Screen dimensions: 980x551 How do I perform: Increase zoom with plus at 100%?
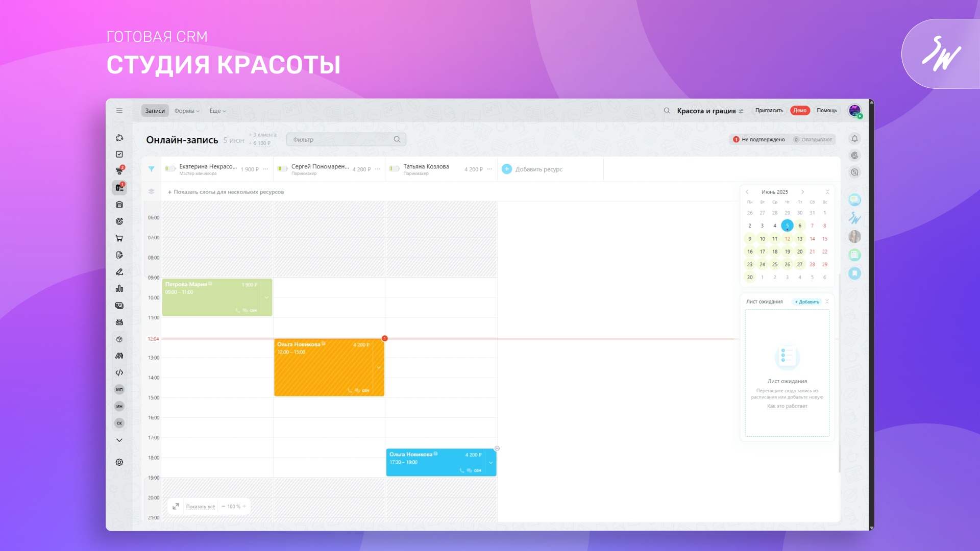point(244,507)
